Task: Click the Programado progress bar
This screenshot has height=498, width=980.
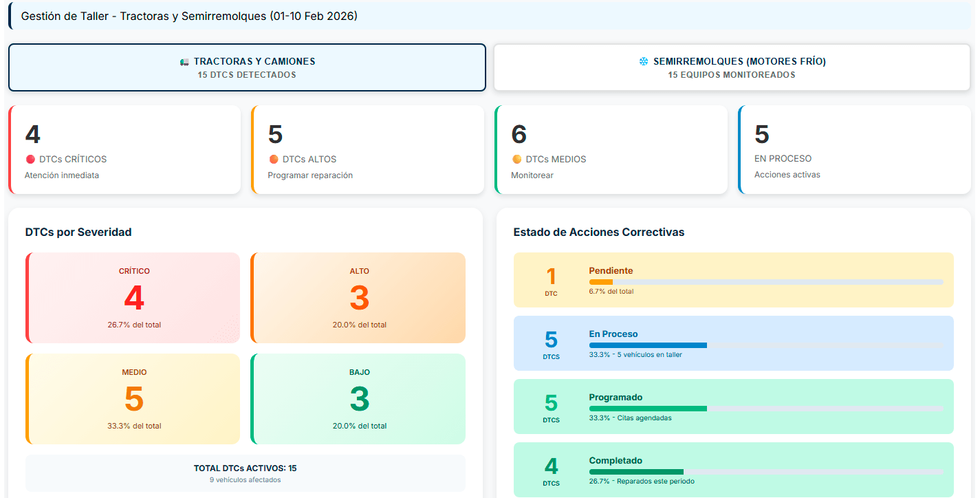Action: (765, 409)
